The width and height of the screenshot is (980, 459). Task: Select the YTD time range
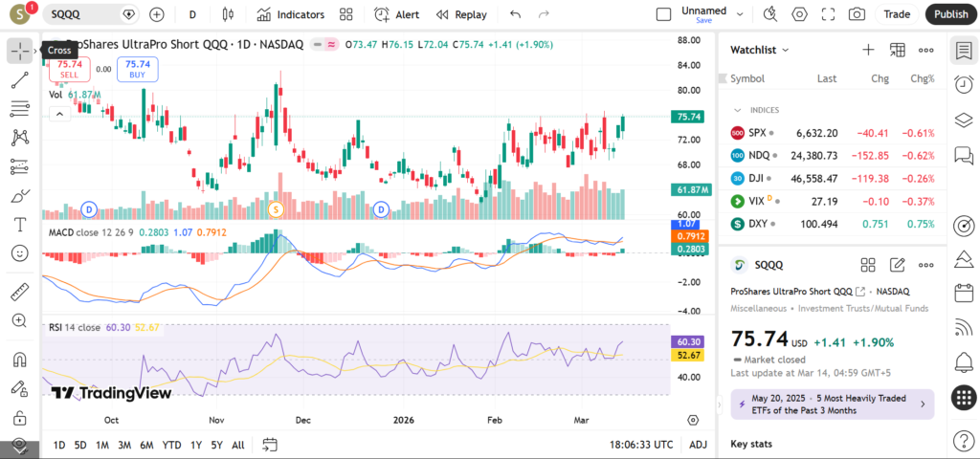click(172, 445)
